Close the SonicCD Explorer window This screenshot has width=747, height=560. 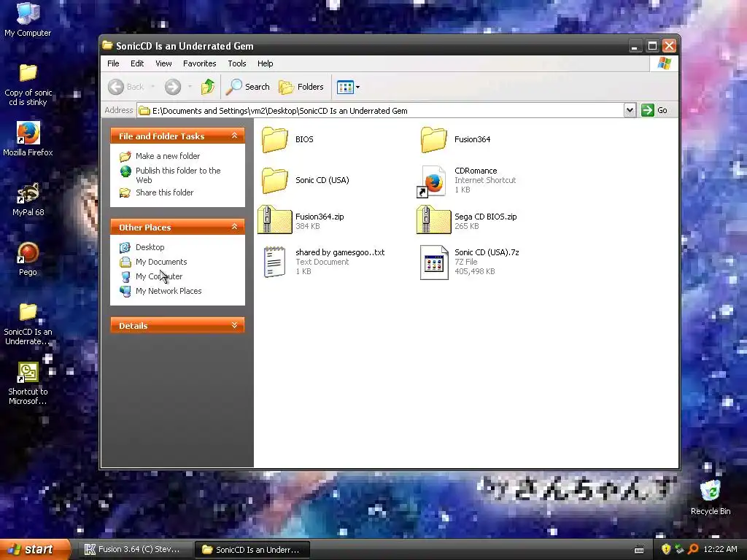pyautogui.click(x=670, y=46)
